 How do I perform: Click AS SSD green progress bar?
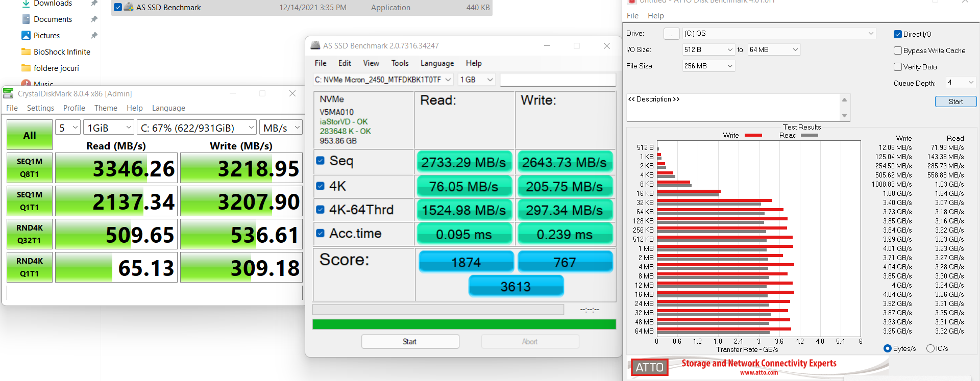pyautogui.click(x=464, y=324)
